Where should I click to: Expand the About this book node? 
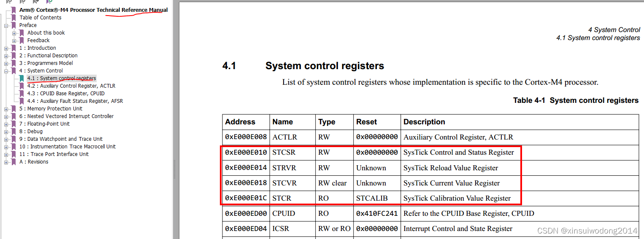(x=14, y=33)
